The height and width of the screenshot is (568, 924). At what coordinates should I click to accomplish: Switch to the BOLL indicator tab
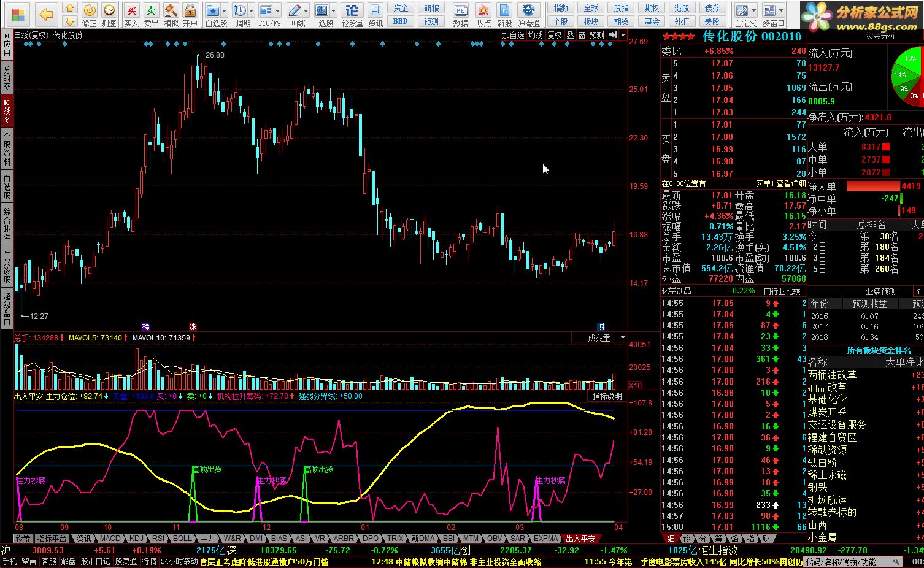(182, 539)
